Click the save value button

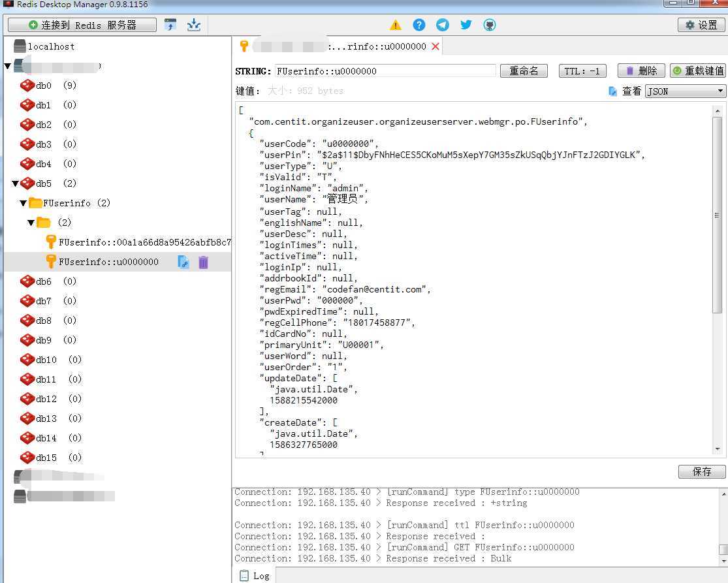coord(701,471)
